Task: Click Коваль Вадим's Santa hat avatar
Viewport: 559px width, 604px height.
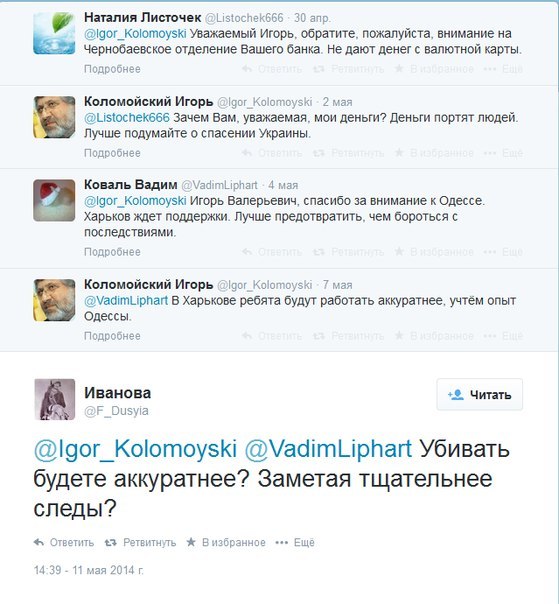Action: (x=54, y=200)
